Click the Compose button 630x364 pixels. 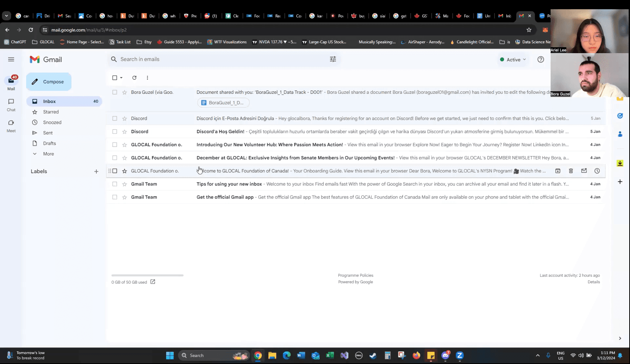(x=49, y=82)
